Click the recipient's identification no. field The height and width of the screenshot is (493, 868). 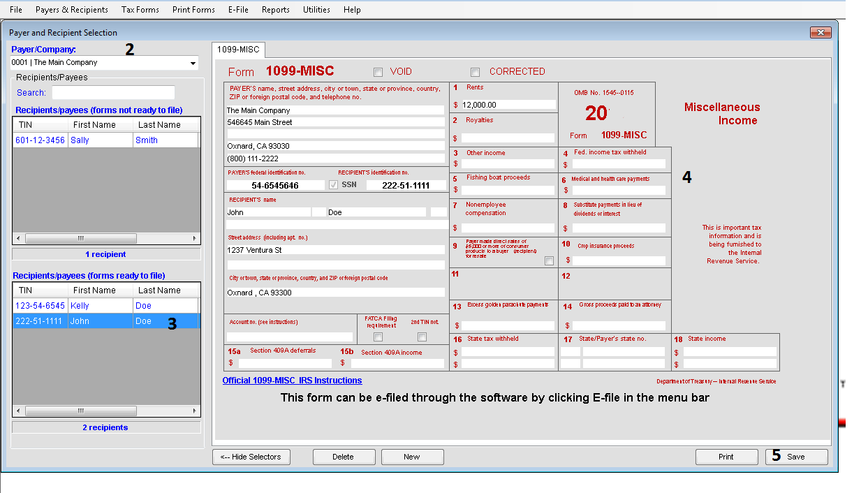tap(406, 186)
